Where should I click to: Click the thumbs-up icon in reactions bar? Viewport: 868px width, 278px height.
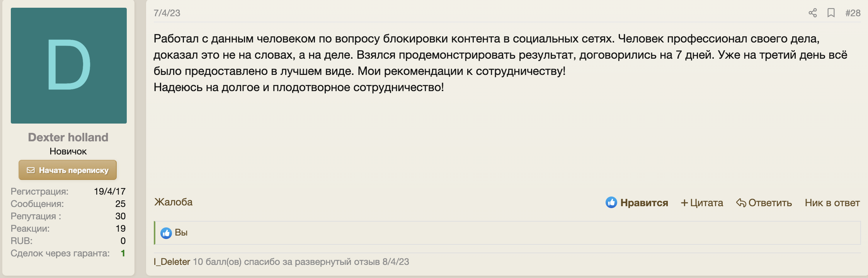166,233
